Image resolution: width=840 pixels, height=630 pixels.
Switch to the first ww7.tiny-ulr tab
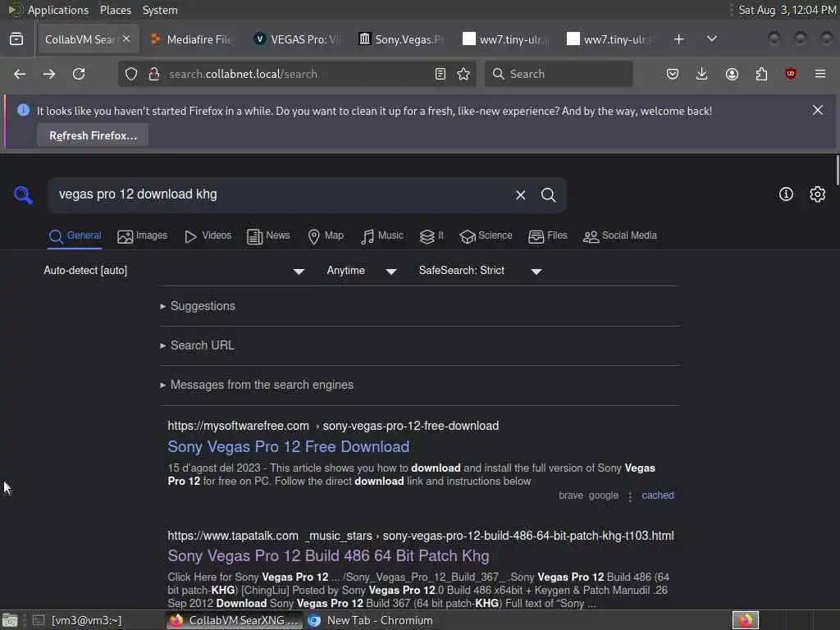505,39
